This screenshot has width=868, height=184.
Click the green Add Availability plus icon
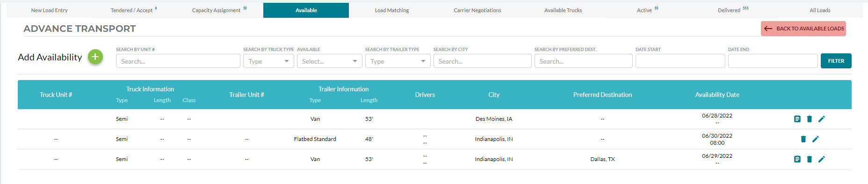tap(95, 57)
